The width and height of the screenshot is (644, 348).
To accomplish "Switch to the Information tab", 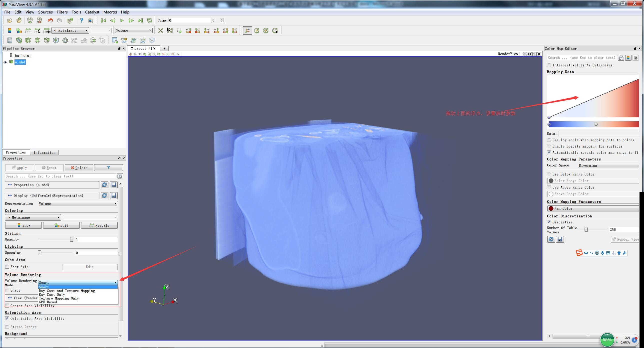I will tap(44, 152).
